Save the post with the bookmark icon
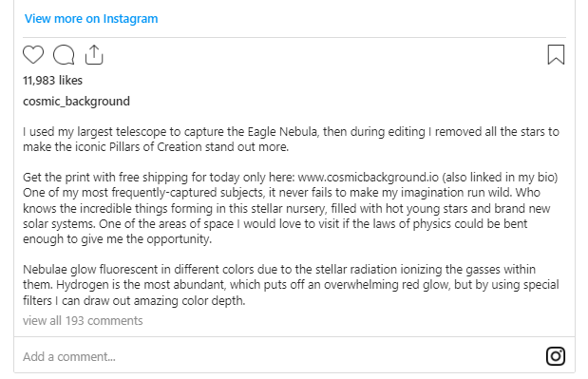Image resolution: width=588 pixels, height=379 pixels. [x=556, y=55]
